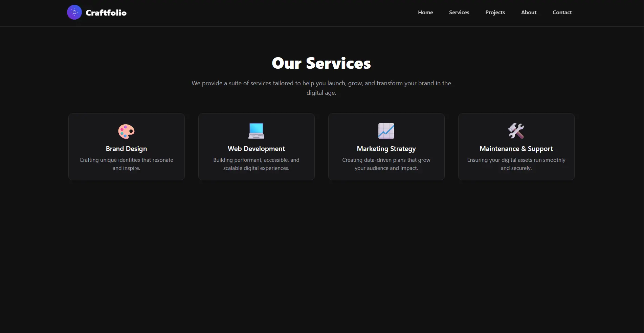The width and height of the screenshot is (644, 333).
Task: Click the Web Development description text
Action: point(256,164)
